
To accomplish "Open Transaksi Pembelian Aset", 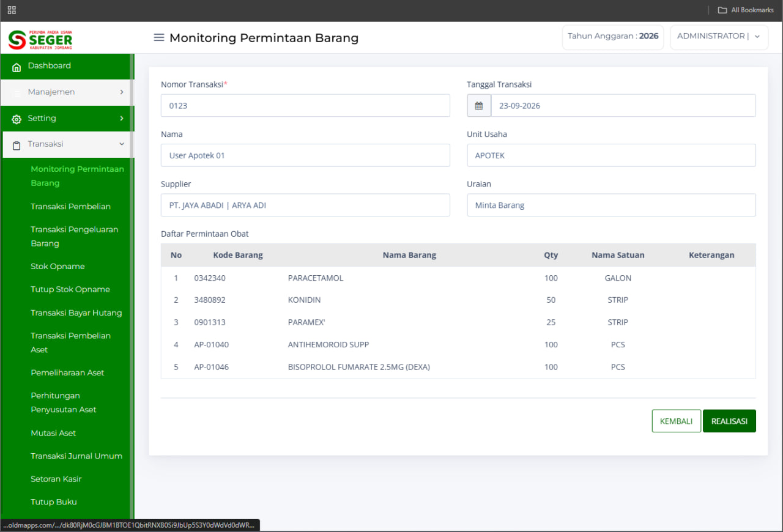I will pos(71,342).
